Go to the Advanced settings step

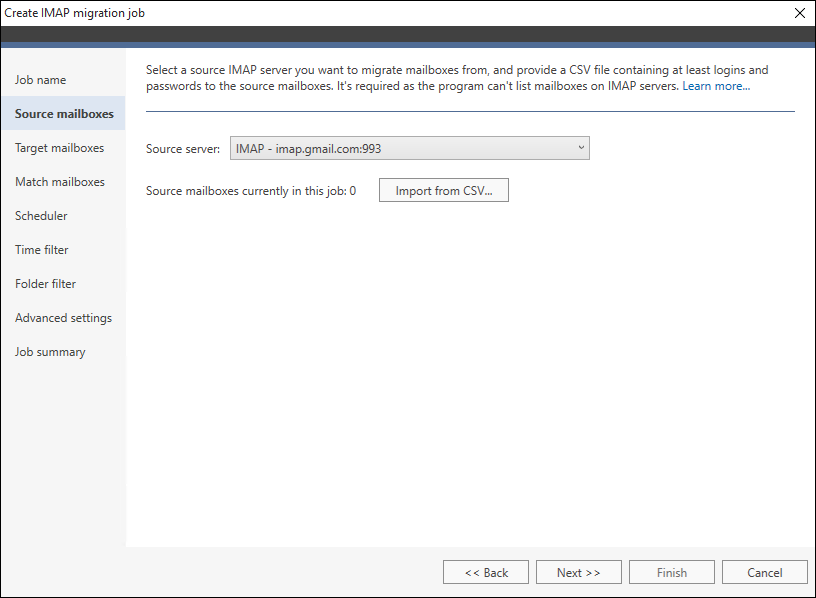(63, 318)
